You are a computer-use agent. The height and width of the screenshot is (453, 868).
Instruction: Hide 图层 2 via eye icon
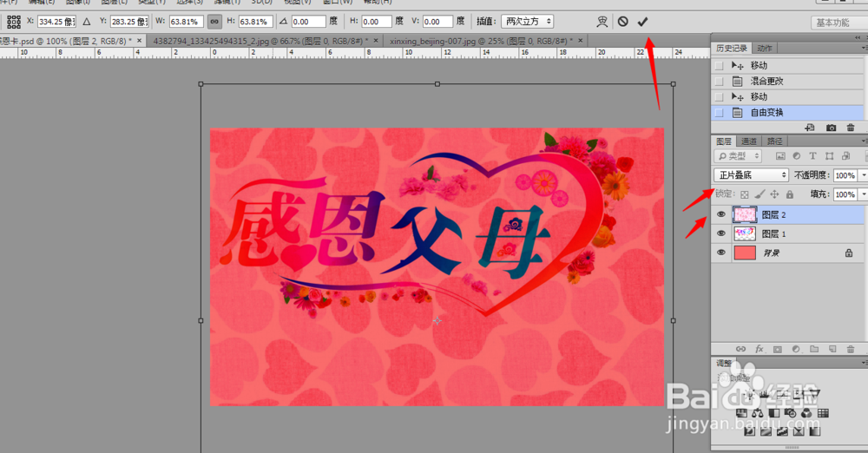point(720,214)
